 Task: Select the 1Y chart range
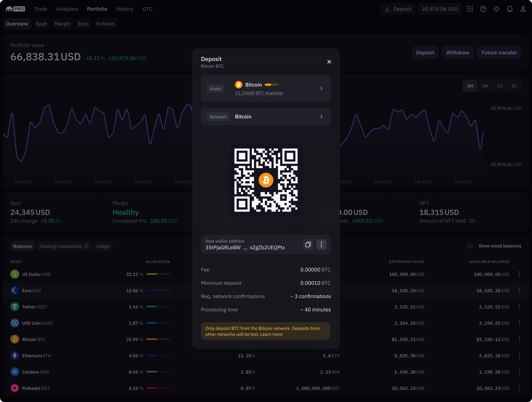[x=500, y=86]
